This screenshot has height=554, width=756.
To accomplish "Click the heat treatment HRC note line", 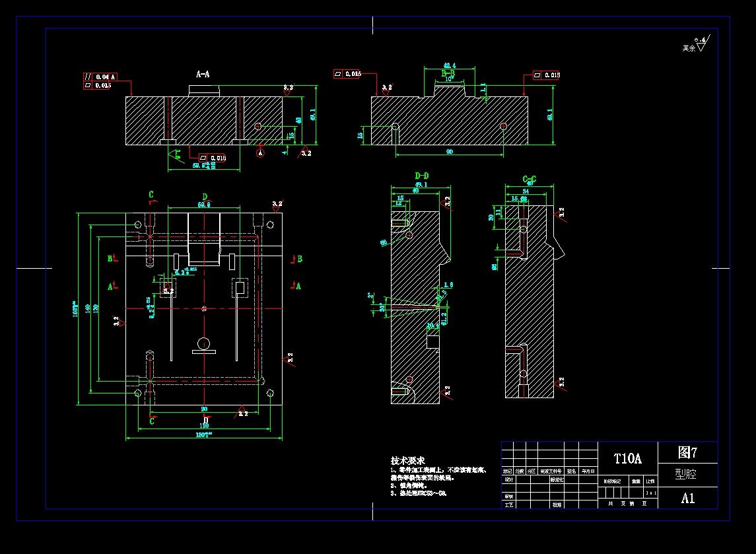I will [x=419, y=493].
